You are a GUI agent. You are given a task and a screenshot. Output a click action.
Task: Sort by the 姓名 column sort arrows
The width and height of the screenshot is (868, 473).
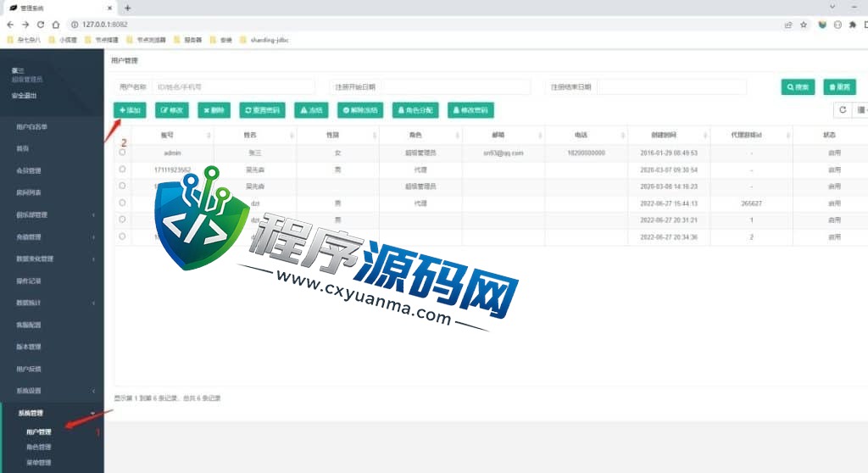pos(292,135)
